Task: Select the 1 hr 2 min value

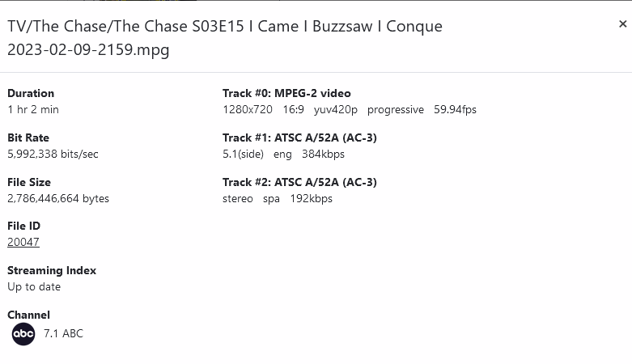Action: pos(33,109)
